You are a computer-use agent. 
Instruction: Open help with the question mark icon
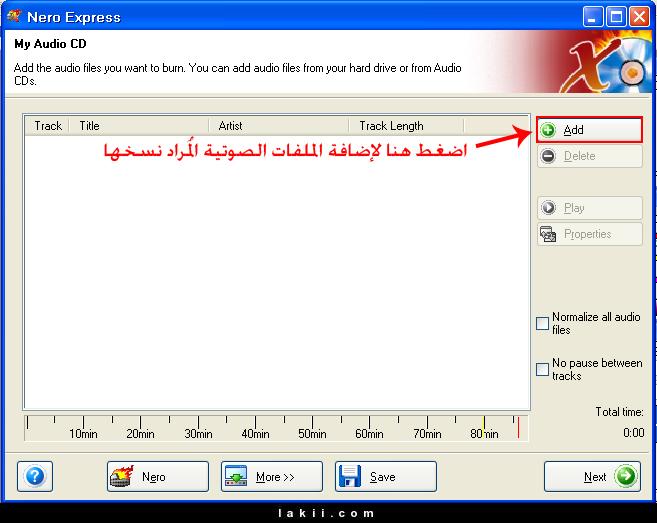point(35,476)
